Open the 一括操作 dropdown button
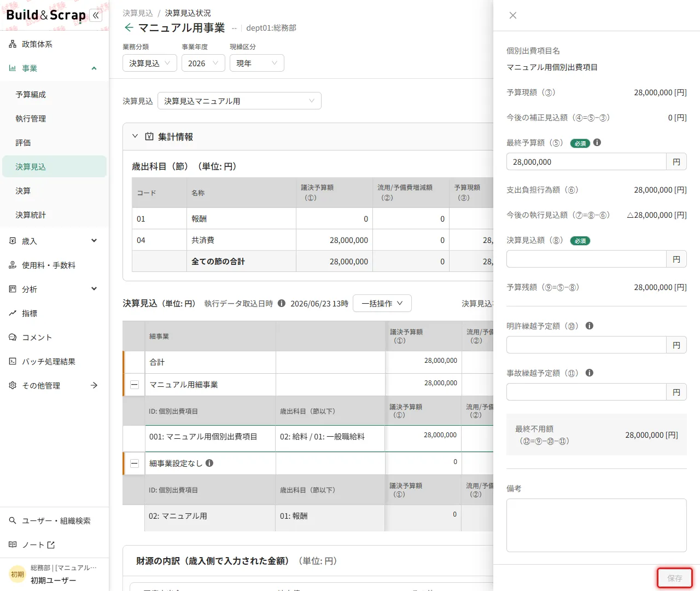 382,303
